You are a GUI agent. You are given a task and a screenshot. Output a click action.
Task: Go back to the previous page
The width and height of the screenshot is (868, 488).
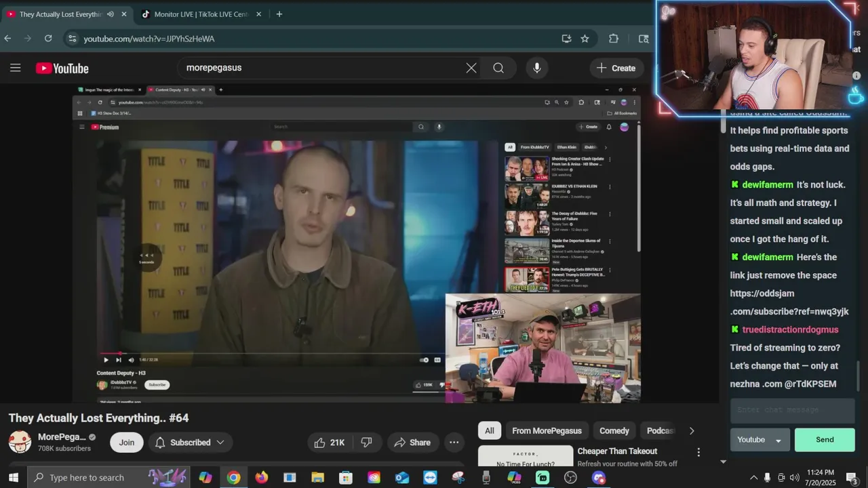(x=8, y=39)
